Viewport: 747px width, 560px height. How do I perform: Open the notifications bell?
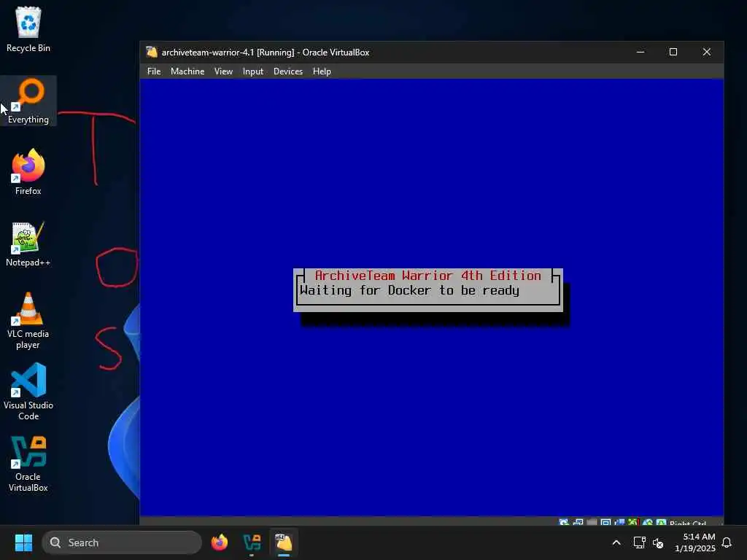pyautogui.click(x=727, y=542)
